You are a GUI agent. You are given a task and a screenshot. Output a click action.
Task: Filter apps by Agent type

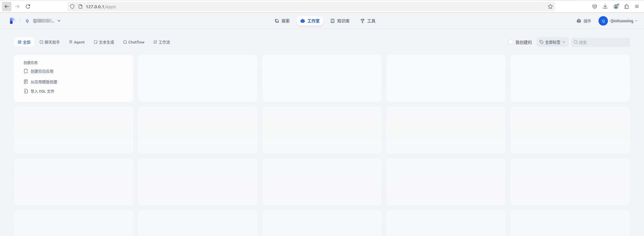[x=77, y=42]
